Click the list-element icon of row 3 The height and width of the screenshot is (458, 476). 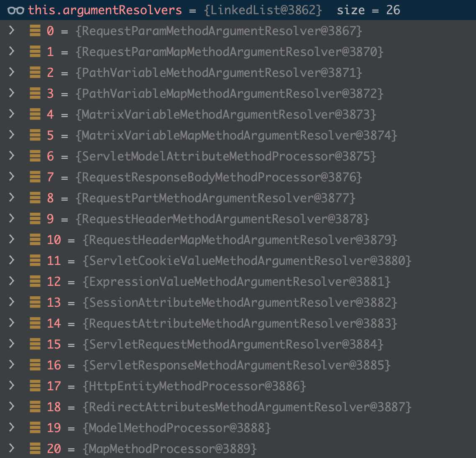35,94
